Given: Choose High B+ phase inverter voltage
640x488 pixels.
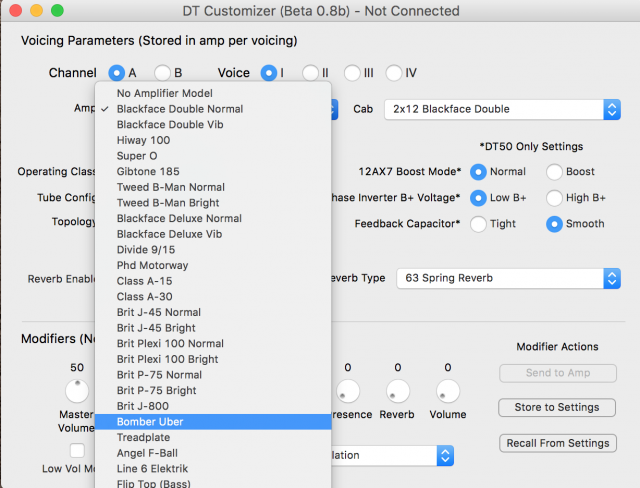Looking at the screenshot, I should pyautogui.click(x=554, y=198).
